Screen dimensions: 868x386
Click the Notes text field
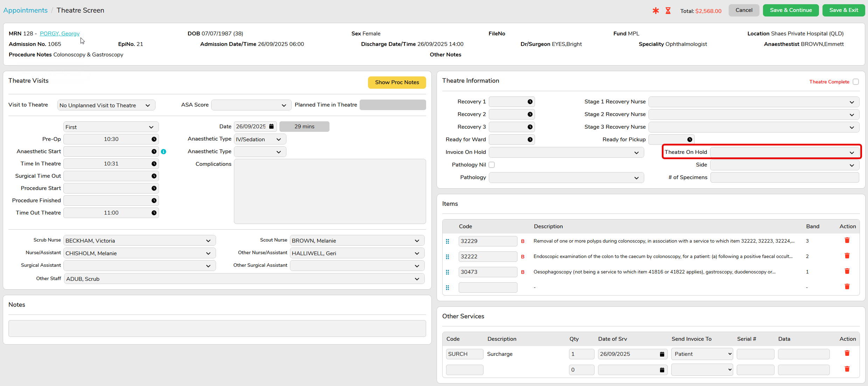(217, 329)
